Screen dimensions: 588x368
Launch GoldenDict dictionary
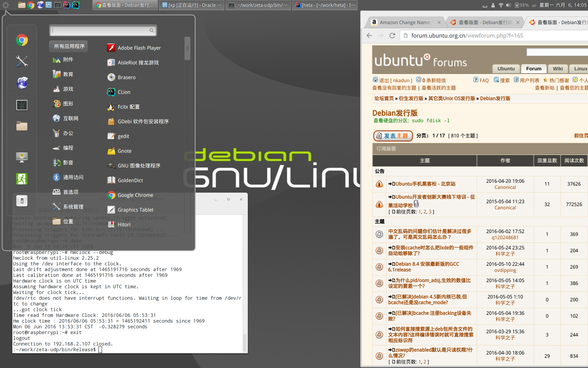tap(125, 180)
